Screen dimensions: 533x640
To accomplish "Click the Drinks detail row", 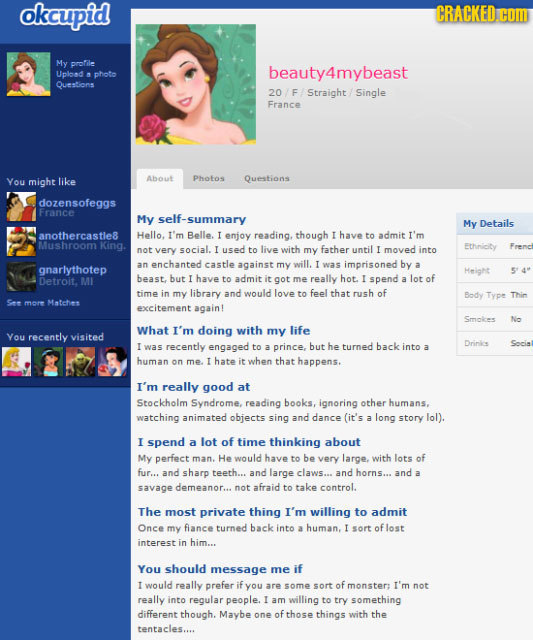I will click(x=495, y=343).
